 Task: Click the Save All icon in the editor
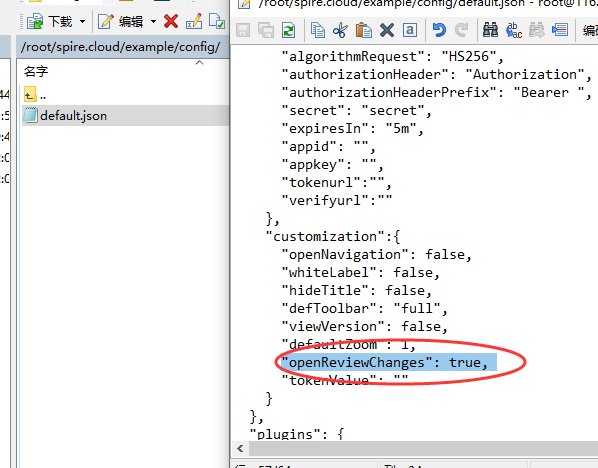coord(266,30)
